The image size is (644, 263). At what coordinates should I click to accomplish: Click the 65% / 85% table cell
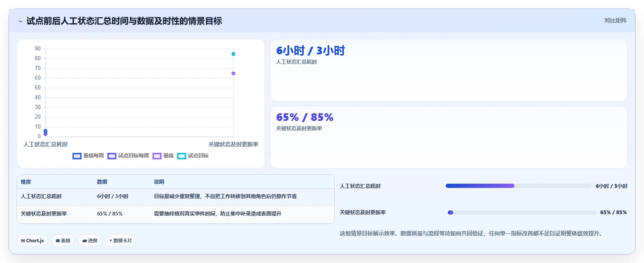[x=110, y=214]
